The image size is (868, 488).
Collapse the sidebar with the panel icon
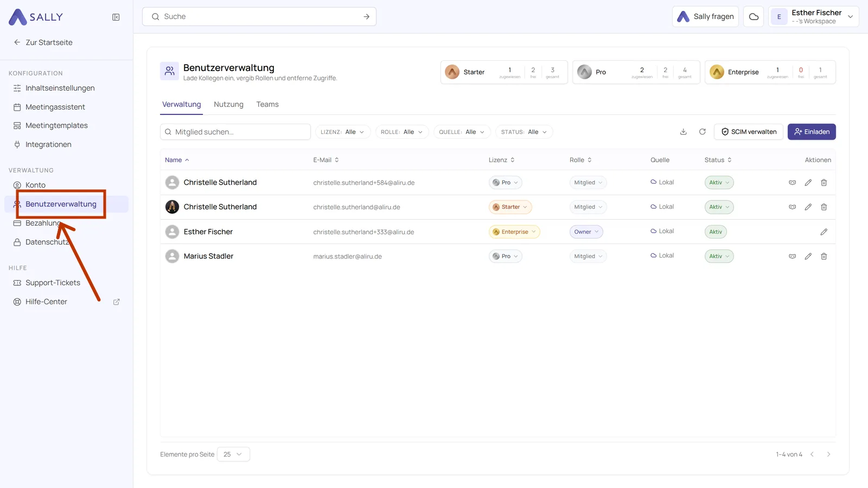116,17
